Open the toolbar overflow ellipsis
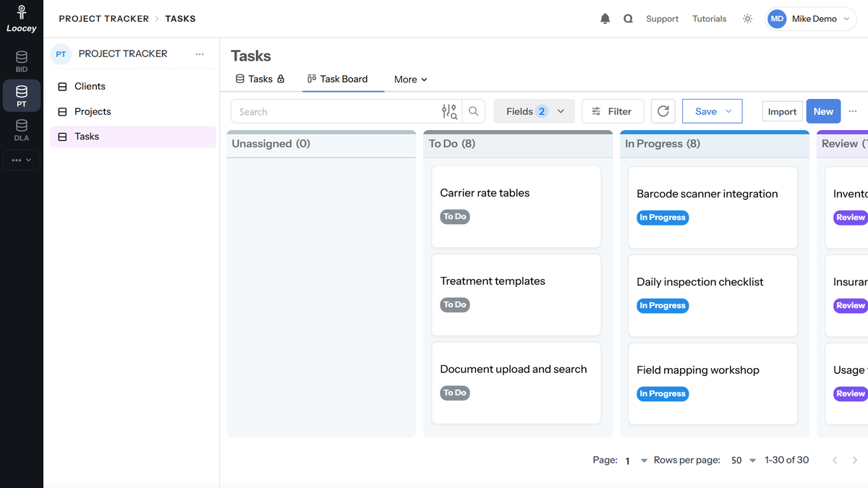Viewport: 868px width, 488px height. pyautogui.click(x=853, y=111)
